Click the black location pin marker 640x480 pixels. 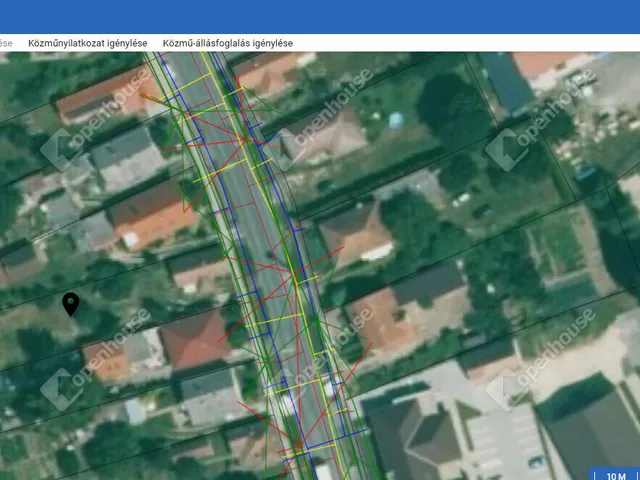71,304
